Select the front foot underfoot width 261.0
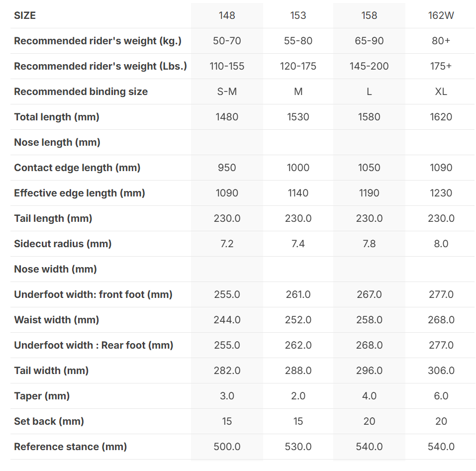Viewport: 476px width, 471px height. coord(298,294)
